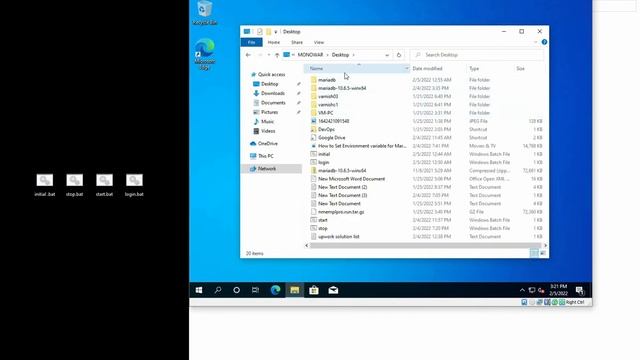The width and height of the screenshot is (640, 360).
Task: Launch Edge from the taskbar
Action: click(x=276, y=290)
